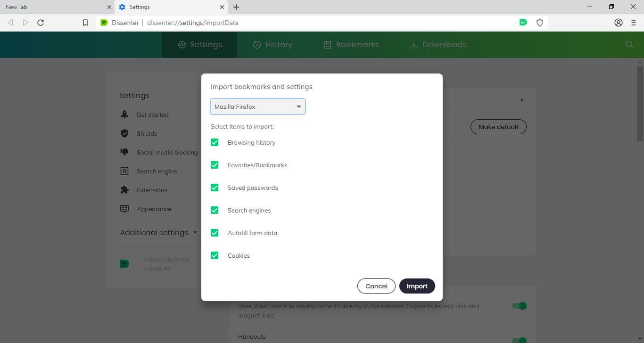
Task: Open the History header tab
Action: [x=272, y=44]
